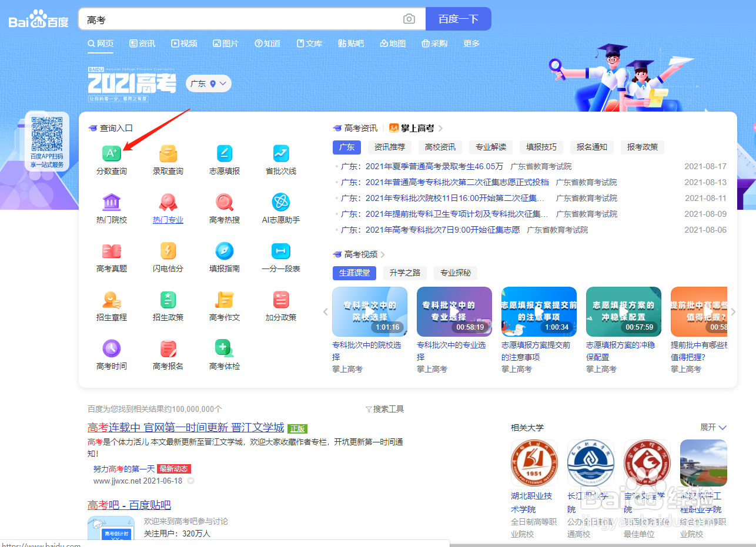756x547 pixels.
Task: Select the 资讯推荐 news tab
Action: [390, 147]
